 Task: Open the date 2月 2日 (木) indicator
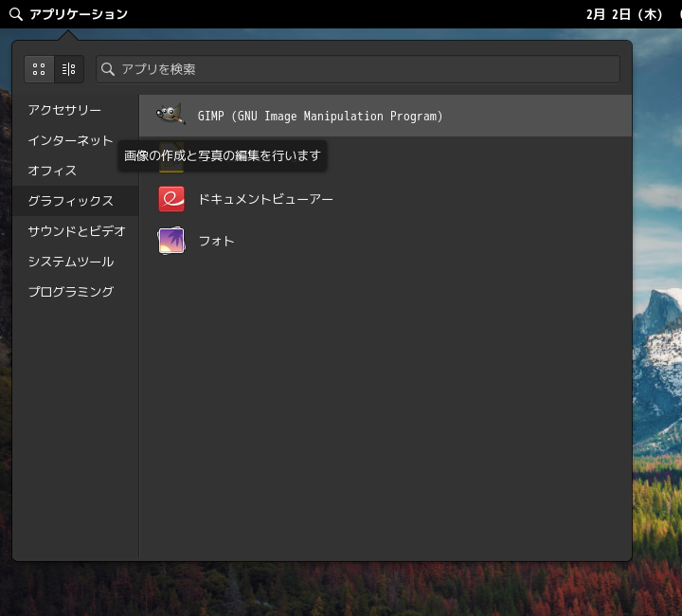624,14
